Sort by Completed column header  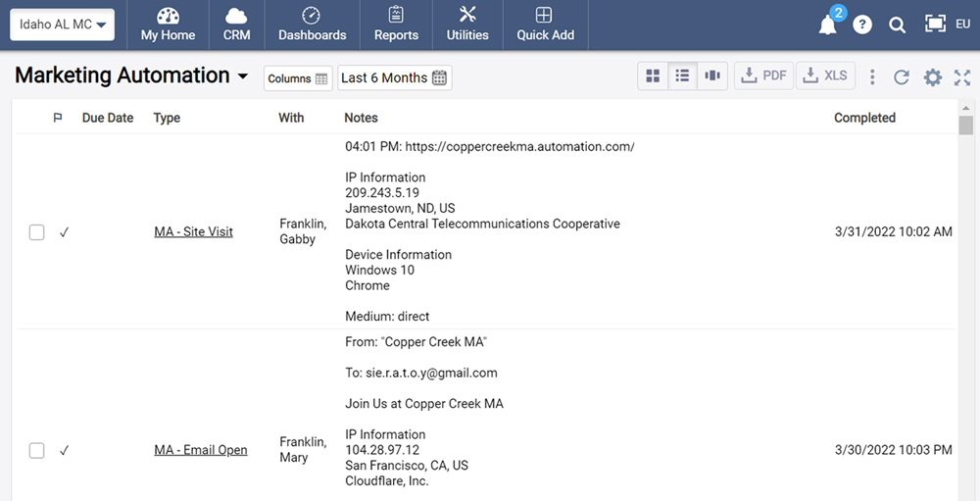[x=864, y=118]
